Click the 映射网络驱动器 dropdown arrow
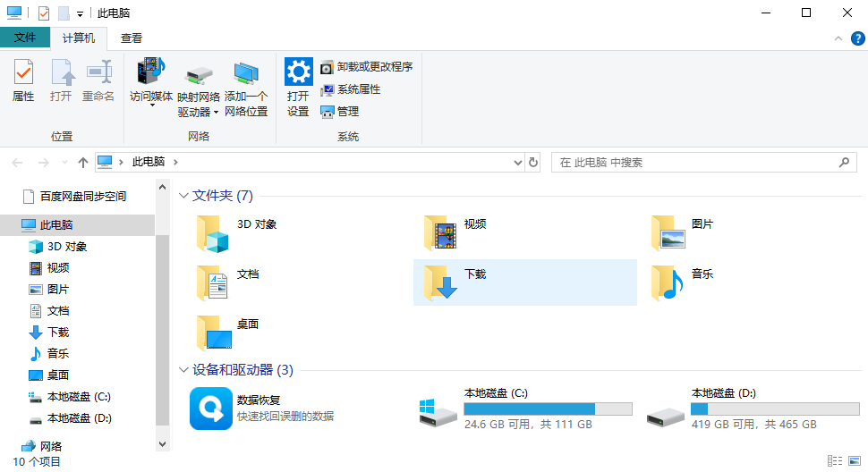868x472 pixels. 216,113
